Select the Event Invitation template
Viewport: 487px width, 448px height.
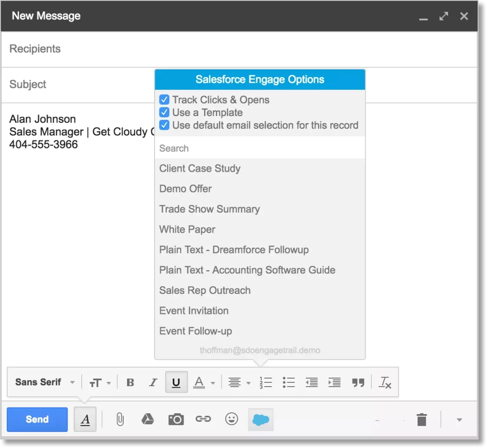tap(260, 311)
